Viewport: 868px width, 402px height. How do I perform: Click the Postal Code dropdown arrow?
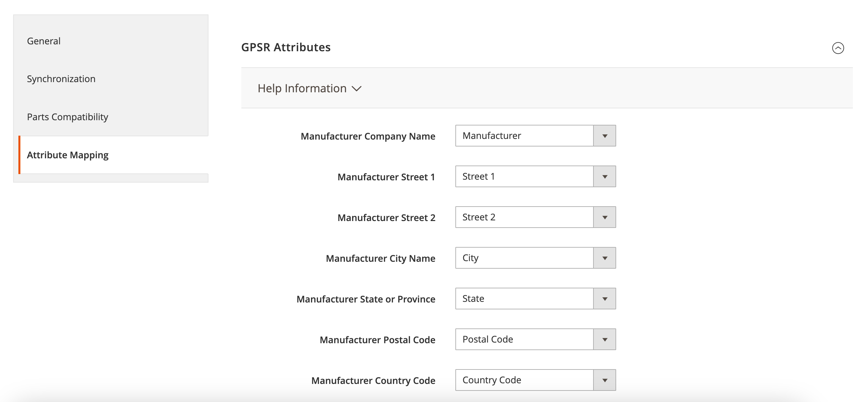point(605,339)
